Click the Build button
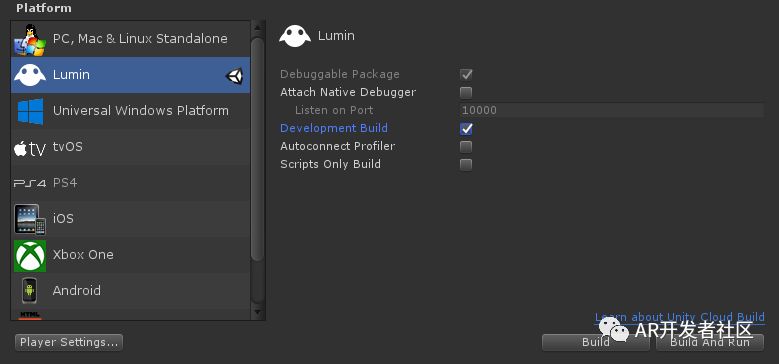The height and width of the screenshot is (364, 779). click(596, 342)
